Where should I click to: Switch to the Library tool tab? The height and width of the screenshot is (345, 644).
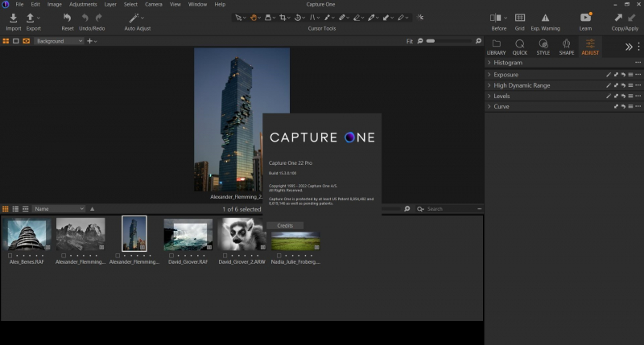point(497,47)
